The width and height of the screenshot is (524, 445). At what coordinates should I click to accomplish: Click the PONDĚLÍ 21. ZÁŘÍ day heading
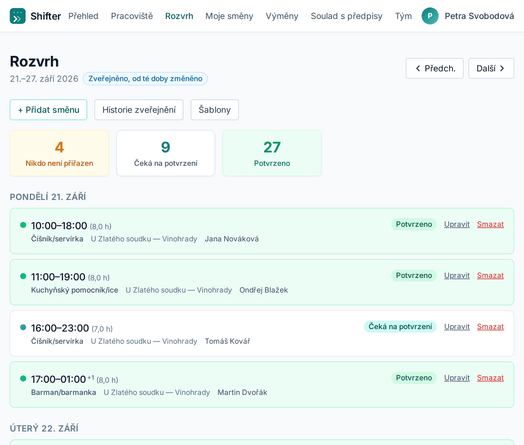(48, 197)
